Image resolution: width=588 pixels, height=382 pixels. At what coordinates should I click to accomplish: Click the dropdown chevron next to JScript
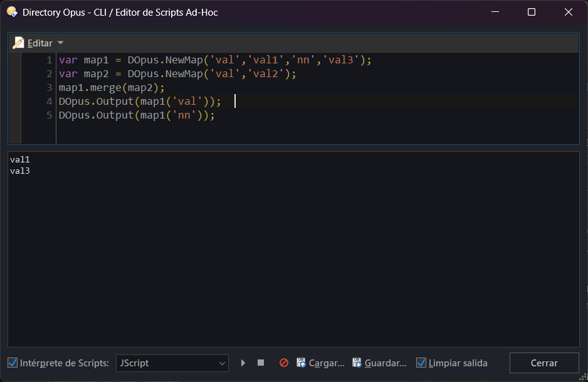pyautogui.click(x=222, y=363)
